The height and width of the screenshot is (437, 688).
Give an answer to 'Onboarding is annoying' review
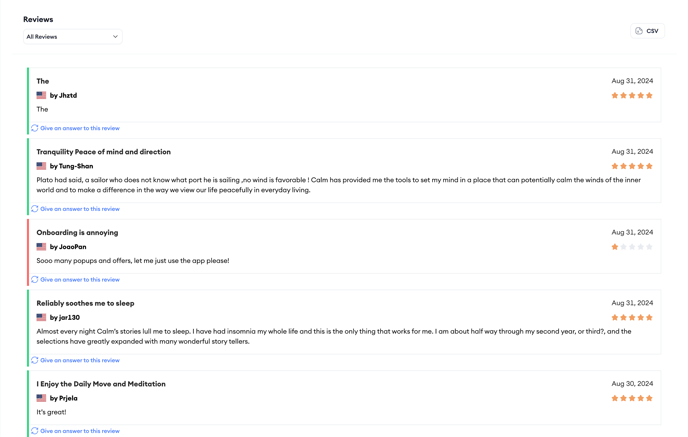(80, 279)
